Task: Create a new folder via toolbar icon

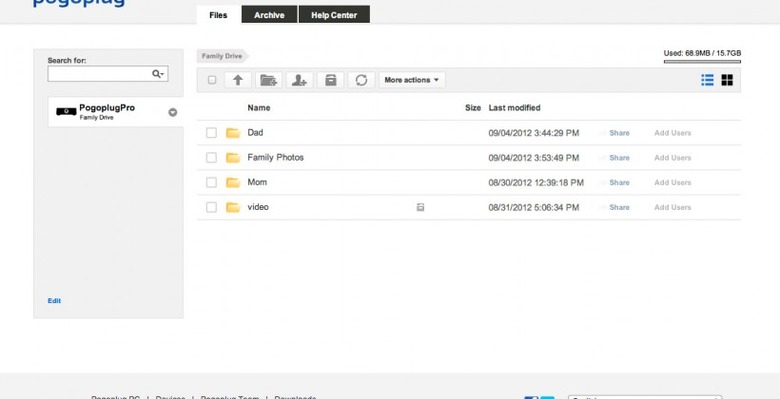Action: click(x=269, y=80)
